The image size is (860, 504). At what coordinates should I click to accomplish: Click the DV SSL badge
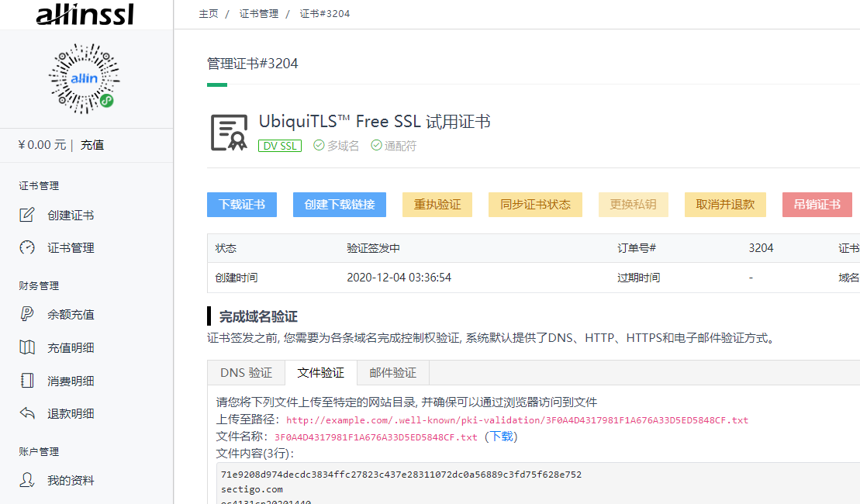(x=280, y=146)
